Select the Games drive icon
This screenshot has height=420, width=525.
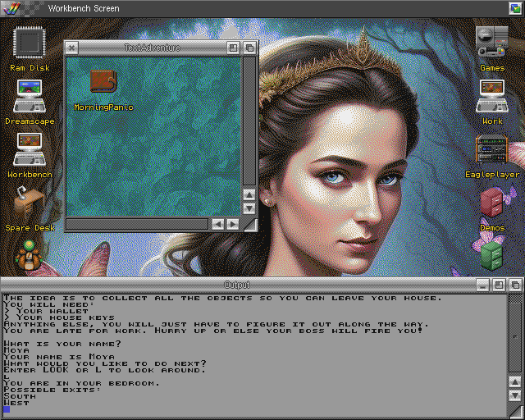click(x=492, y=42)
